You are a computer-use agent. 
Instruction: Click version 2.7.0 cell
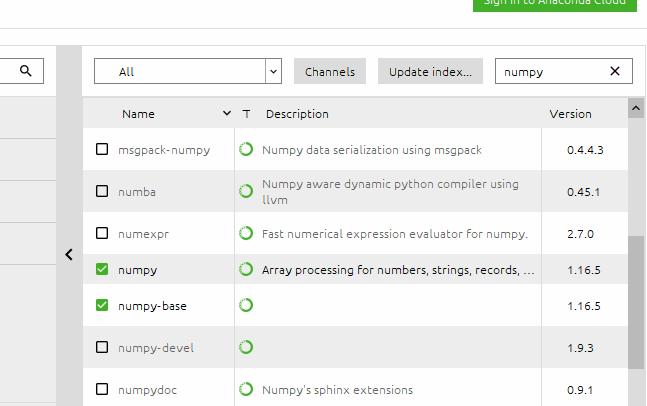tap(580, 234)
